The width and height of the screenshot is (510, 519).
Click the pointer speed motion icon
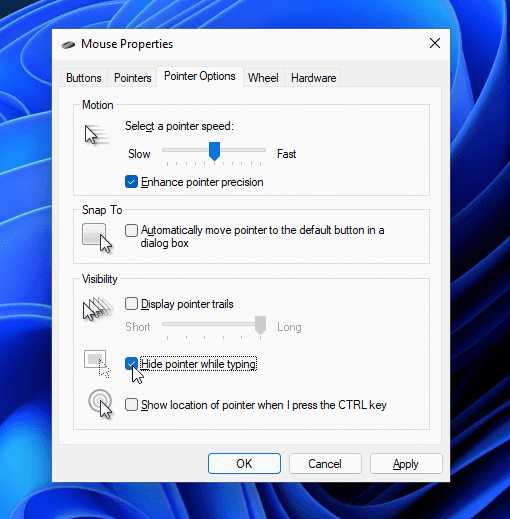click(97, 135)
